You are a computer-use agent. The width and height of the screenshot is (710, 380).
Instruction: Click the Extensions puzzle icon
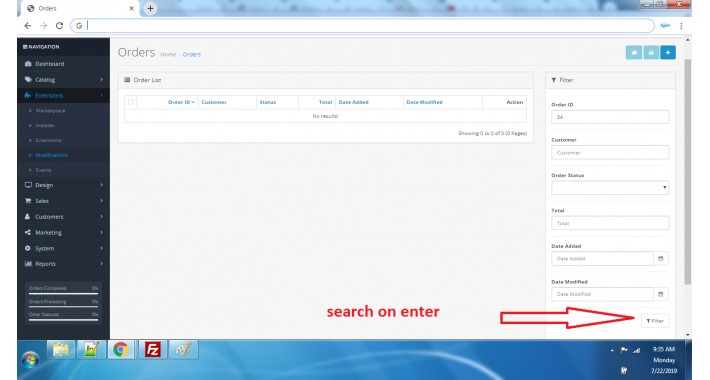click(28, 95)
